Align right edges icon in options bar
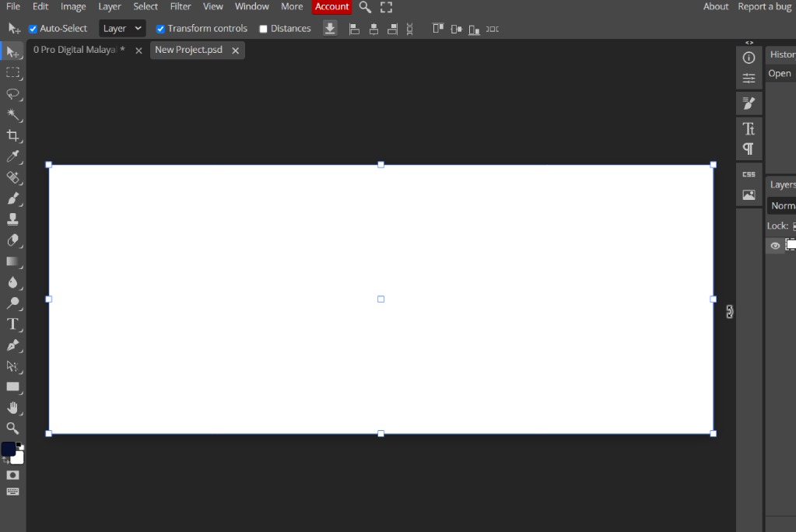796x532 pixels. click(392, 29)
